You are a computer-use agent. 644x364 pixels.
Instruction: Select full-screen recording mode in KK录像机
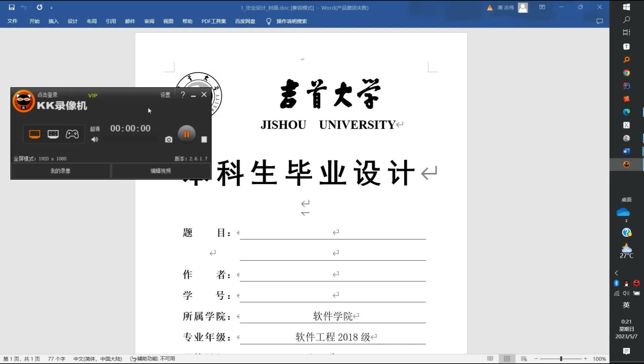34,134
